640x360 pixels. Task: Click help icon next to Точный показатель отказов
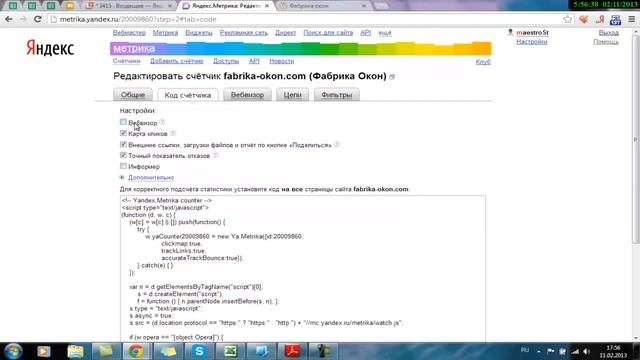pos(216,156)
